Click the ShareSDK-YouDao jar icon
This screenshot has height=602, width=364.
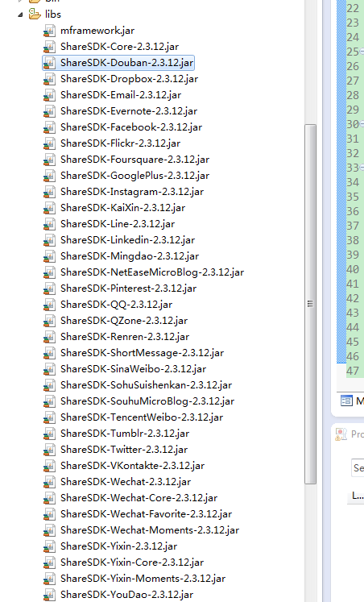pyautogui.click(x=49, y=595)
